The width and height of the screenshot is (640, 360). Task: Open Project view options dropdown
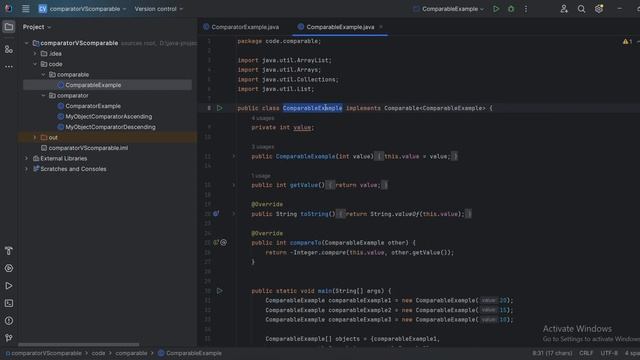[x=37, y=27]
